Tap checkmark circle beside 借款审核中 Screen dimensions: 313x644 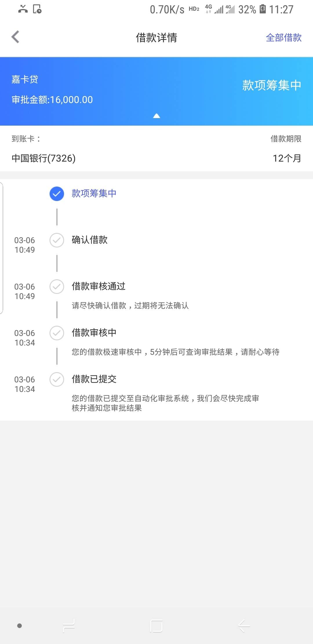(57, 333)
